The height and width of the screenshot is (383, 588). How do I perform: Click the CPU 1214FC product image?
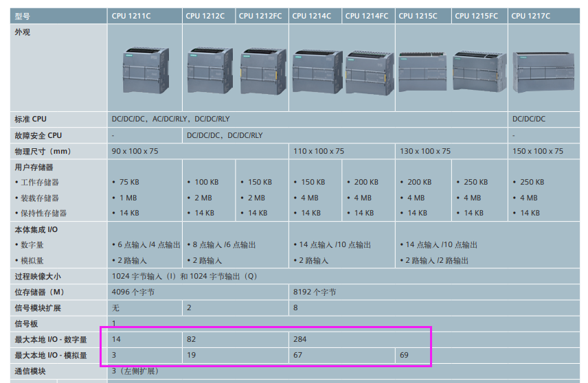(x=370, y=73)
